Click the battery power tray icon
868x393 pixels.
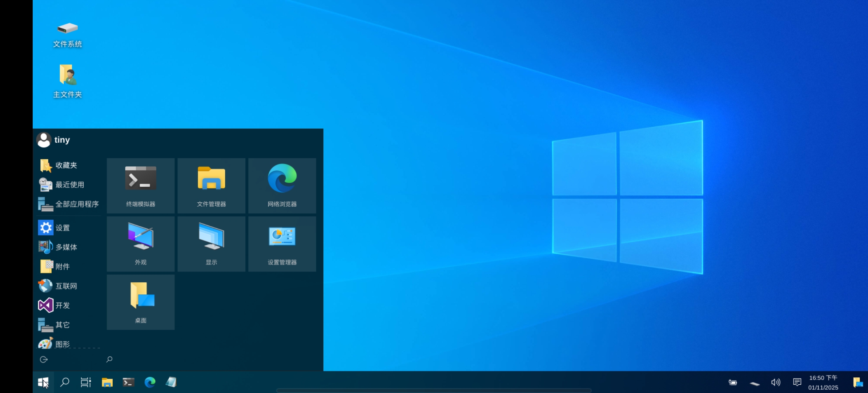pos(733,382)
